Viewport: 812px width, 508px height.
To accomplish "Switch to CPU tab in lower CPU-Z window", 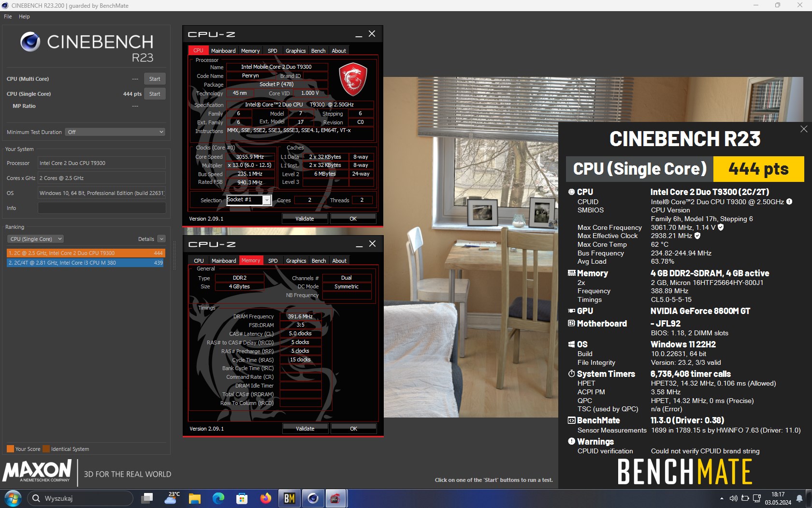I will pyautogui.click(x=199, y=261).
